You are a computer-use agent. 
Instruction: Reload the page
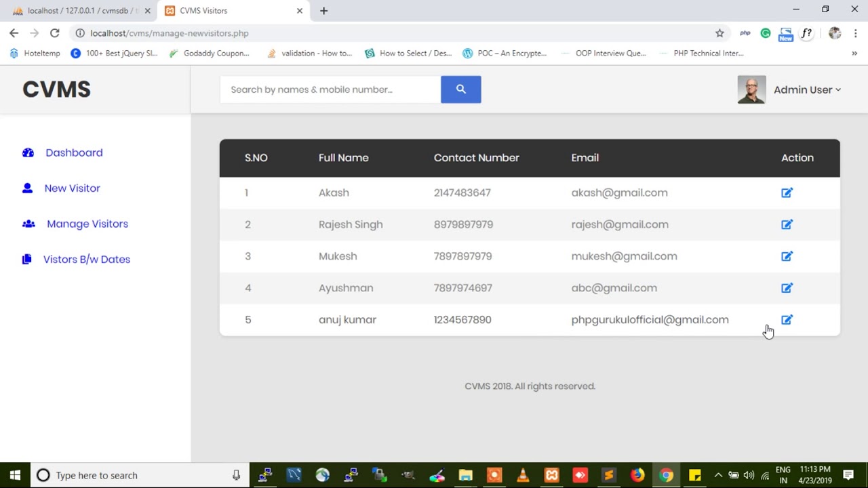coord(55,33)
